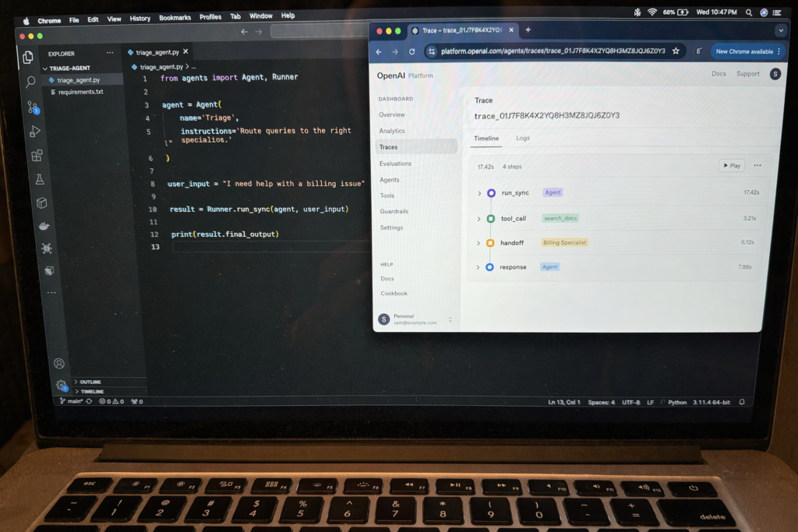Select requirements.txt in Explorer
This screenshot has height=532, width=798.
(x=80, y=92)
